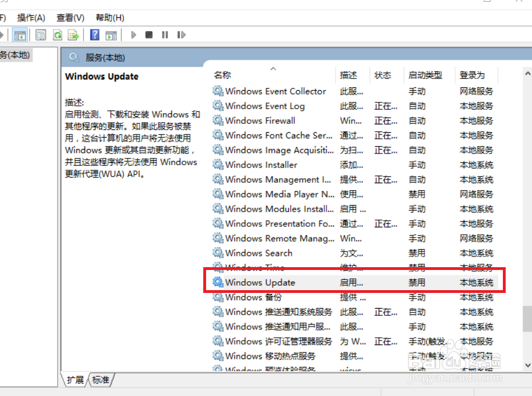Viewport: 532px width, 396px height.
Task: Select the Windows 许可证管理器服务 row
Action: 354,341
